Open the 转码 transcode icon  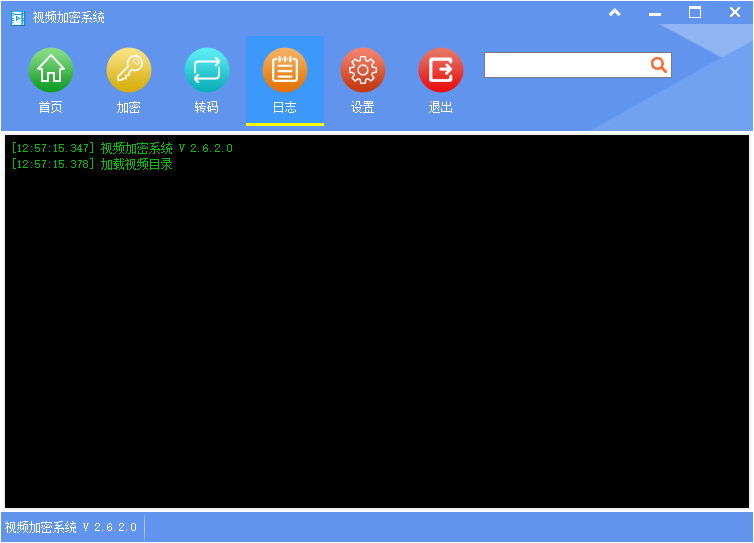[207, 70]
